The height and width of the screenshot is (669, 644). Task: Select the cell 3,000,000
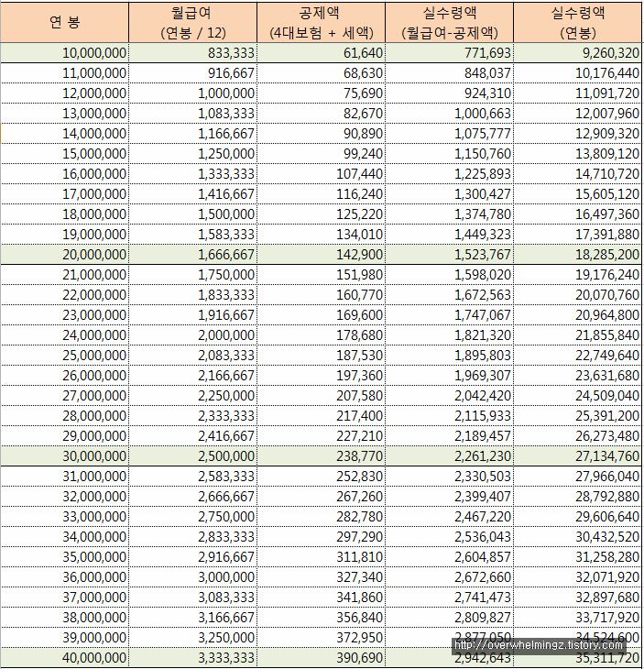click(192, 576)
